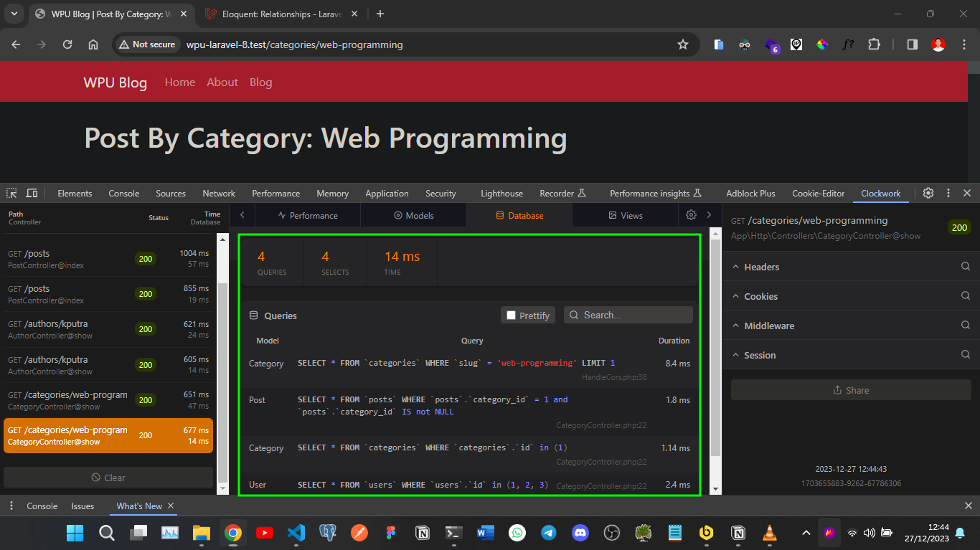Select the inspect element tool in DevTools
The width and height of the screenshot is (980, 550).
click(11, 193)
